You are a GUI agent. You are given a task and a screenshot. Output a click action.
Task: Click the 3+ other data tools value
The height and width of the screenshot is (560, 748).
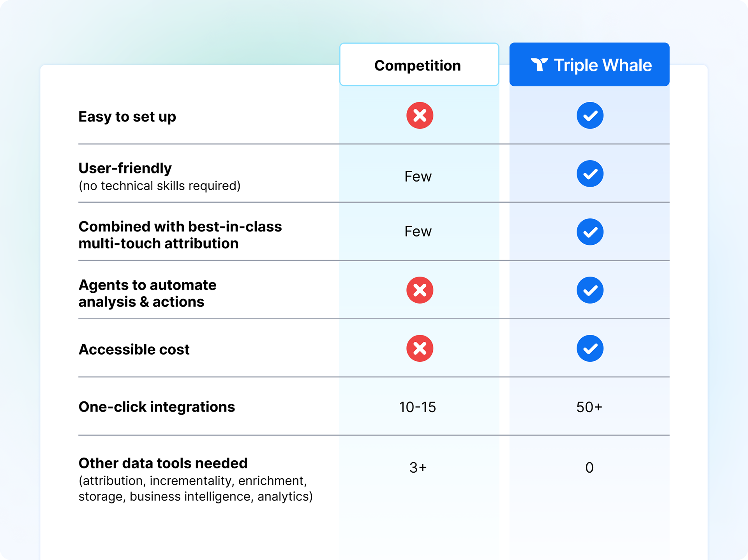point(418,467)
